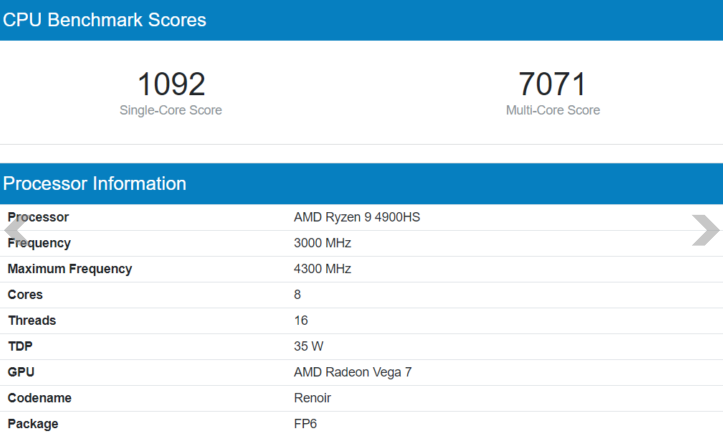Click the Codename row label
The width and height of the screenshot is (723, 440).
click(39, 398)
